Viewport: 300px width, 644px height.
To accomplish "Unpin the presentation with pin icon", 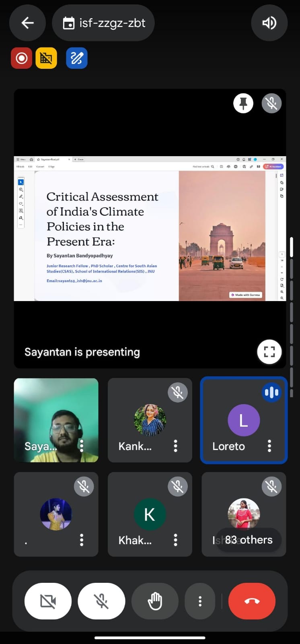I will pyautogui.click(x=243, y=103).
